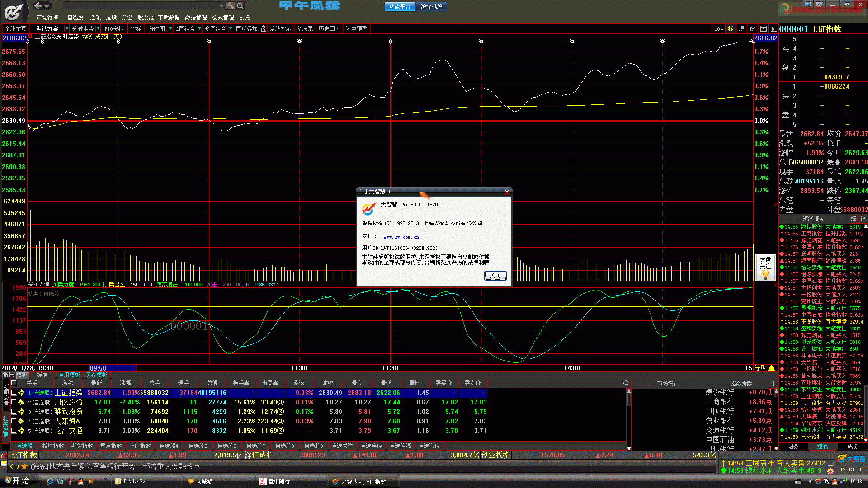This screenshot has height=488, width=868.
Task: Open Internet Explorer from quick launch
Action: click(x=50, y=482)
